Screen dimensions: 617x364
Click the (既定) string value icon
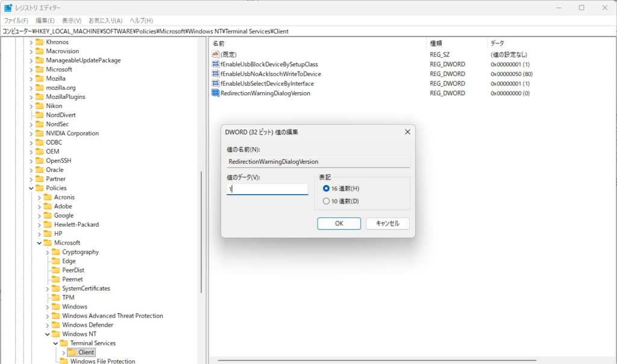click(216, 54)
